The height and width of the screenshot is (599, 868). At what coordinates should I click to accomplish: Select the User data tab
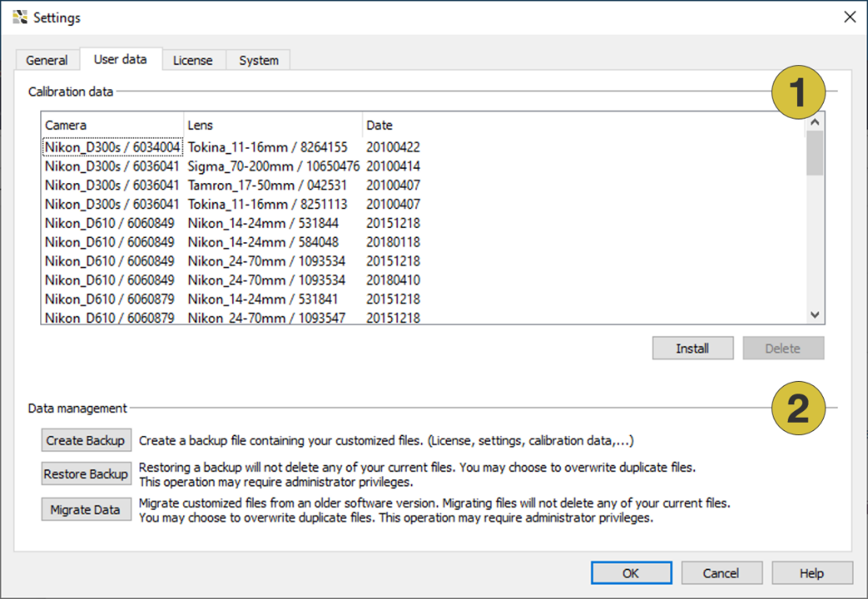(120, 59)
